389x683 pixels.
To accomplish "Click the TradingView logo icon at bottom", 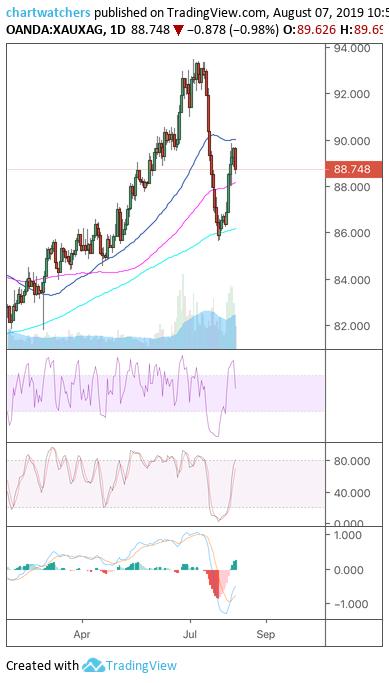I will (x=93, y=665).
